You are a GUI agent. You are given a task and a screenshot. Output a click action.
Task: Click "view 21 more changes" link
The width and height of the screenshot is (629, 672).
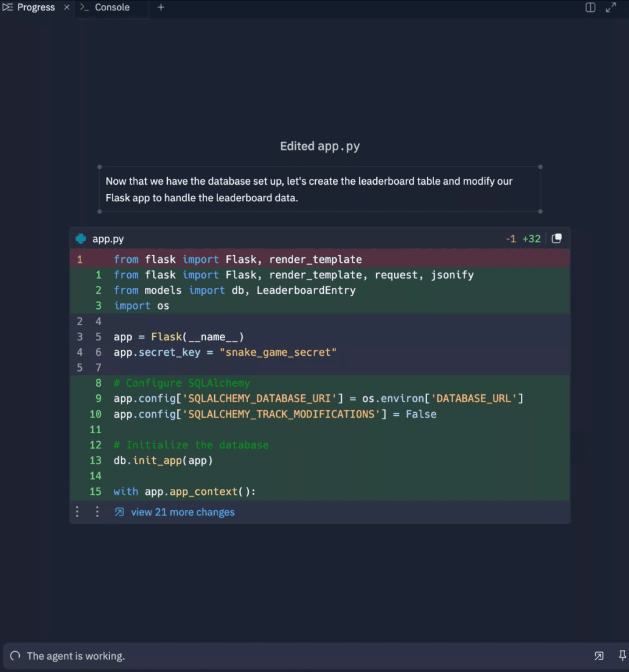(182, 512)
